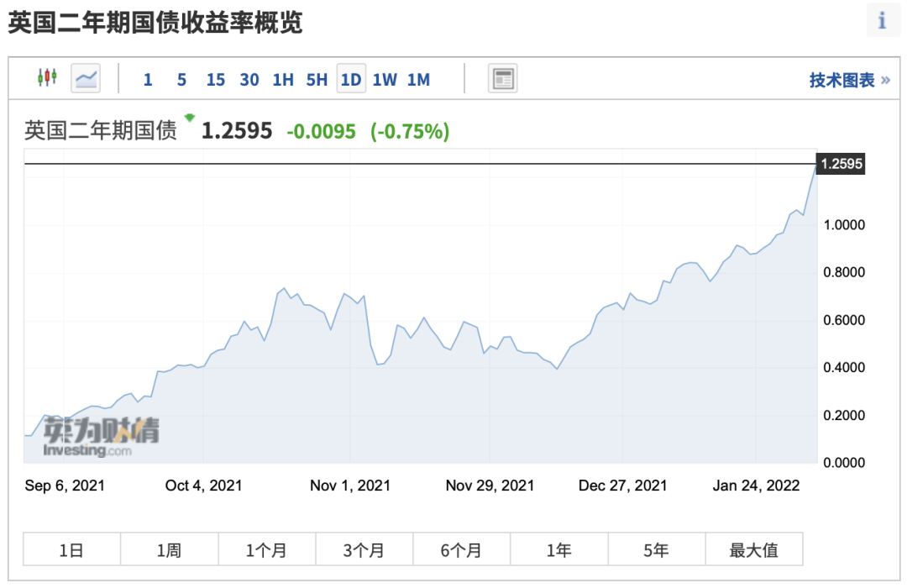The height and width of the screenshot is (588, 907).
Task: Switch to candlestick chart type
Action: pyautogui.click(x=47, y=78)
